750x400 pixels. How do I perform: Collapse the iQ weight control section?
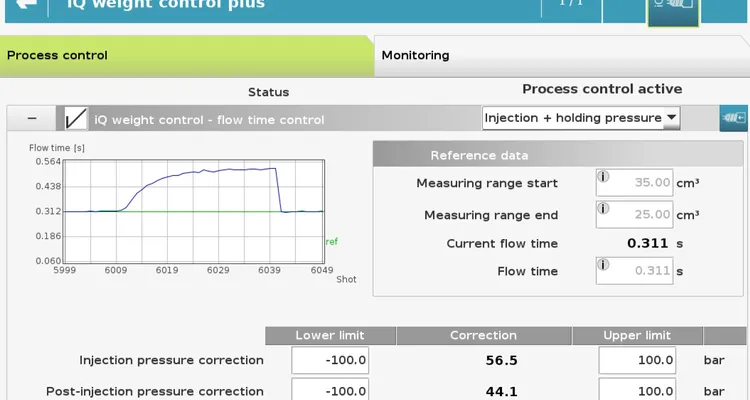pos(32,119)
